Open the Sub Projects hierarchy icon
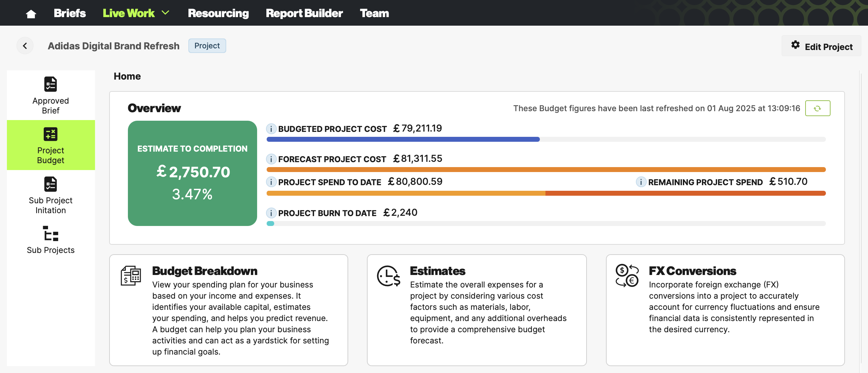Screen dimensions: 868x373 51,234
